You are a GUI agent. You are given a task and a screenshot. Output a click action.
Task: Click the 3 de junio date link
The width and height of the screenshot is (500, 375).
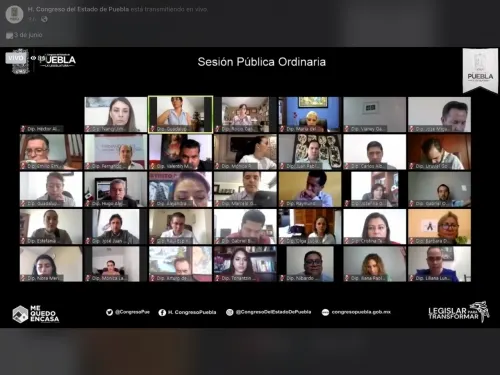click(28, 35)
